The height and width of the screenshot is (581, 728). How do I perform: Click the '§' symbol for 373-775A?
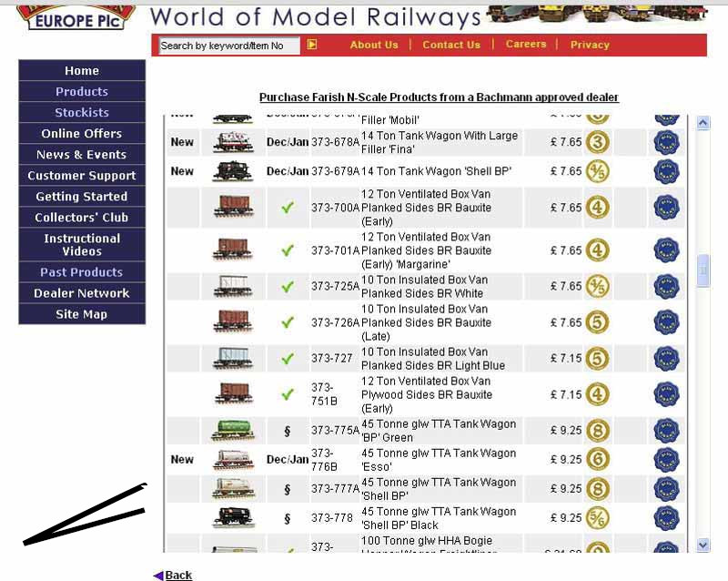tap(287, 431)
